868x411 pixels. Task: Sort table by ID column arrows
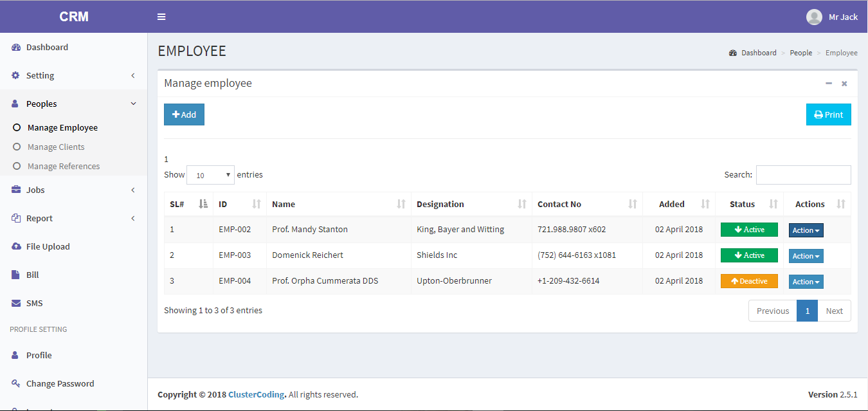coord(257,205)
